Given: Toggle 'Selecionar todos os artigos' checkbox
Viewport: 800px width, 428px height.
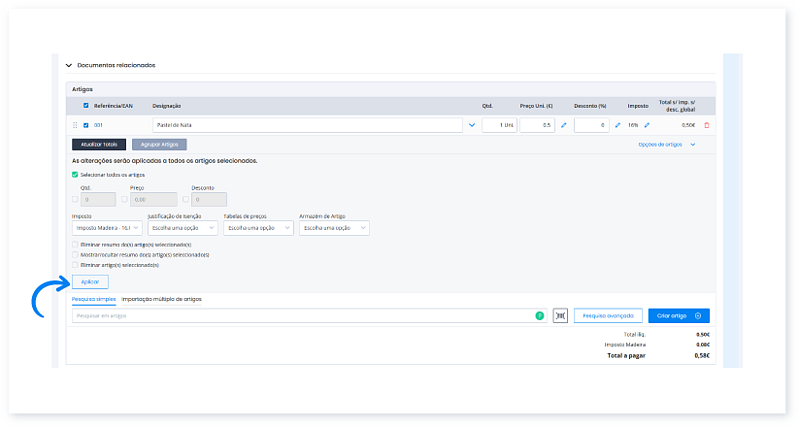Looking at the screenshot, I should pos(75,174).
